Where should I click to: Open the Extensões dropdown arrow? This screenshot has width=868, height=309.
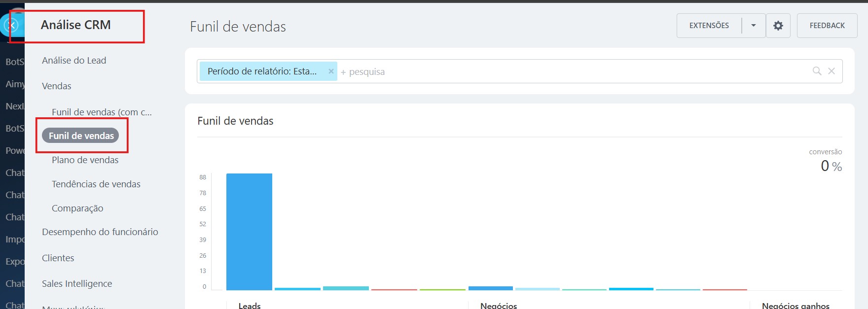click(753, 26)
